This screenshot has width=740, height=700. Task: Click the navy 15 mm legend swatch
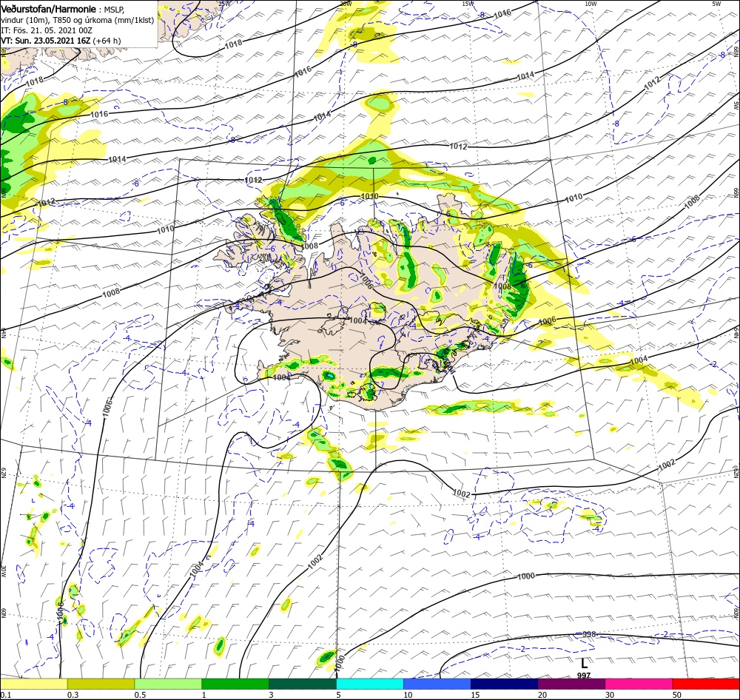click(504, 684)
